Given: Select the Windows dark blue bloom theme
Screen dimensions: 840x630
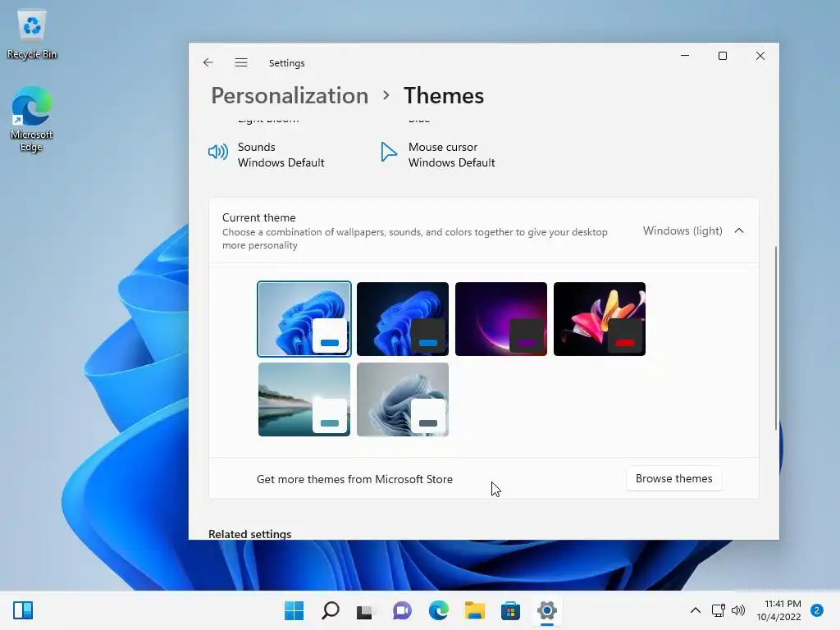Looking at the screenshot, I should pos(403,319).
